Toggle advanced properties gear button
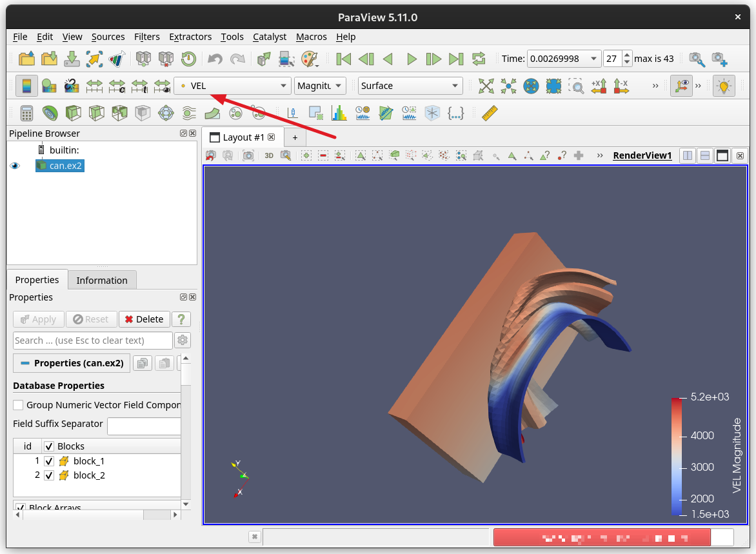The width and height of the screenshot is (756, 554). click(183, 340)
